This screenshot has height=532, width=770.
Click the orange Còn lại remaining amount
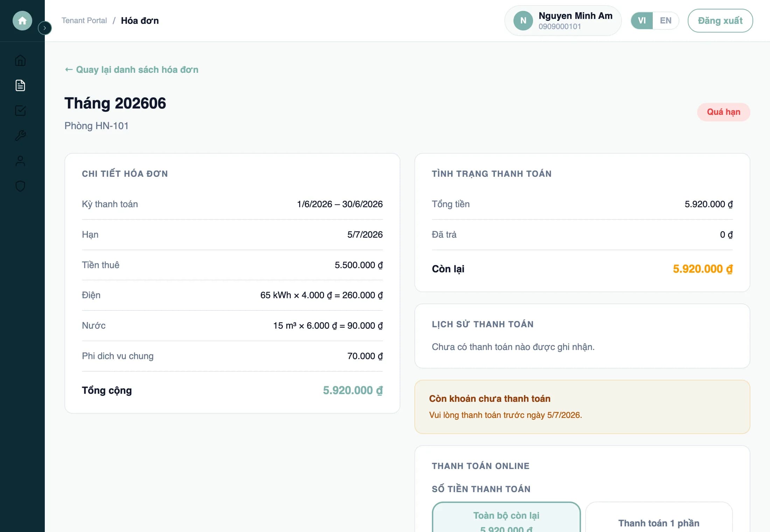[x=703, y=269]
